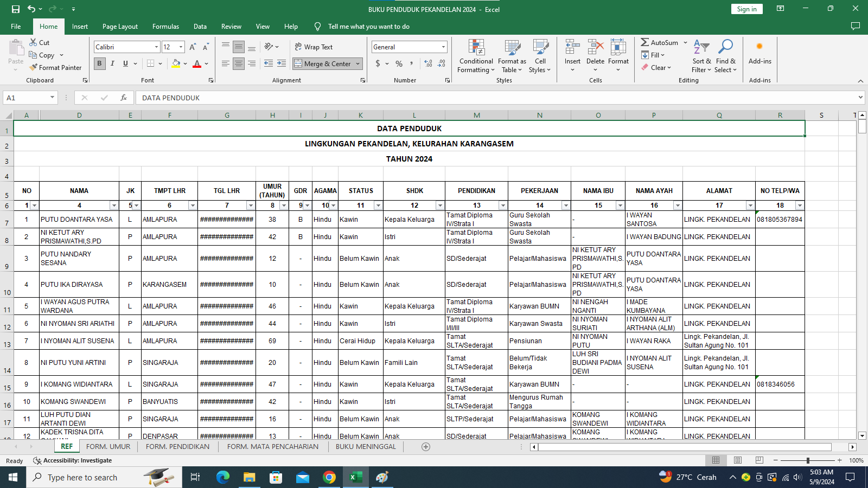Click the Percent Style icon

(x=399, y=64)
